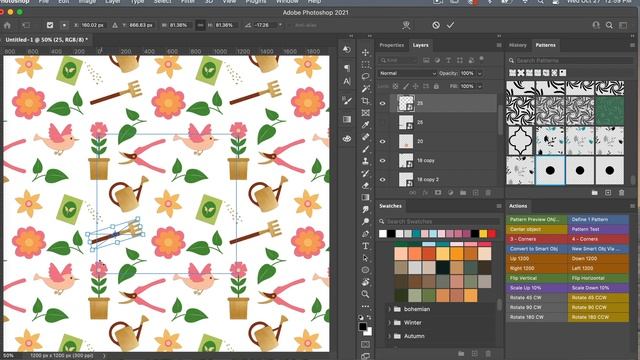Screen dimensions: 640x360
Task: Run the Scale Up 10% action
Action: point(537,288)
